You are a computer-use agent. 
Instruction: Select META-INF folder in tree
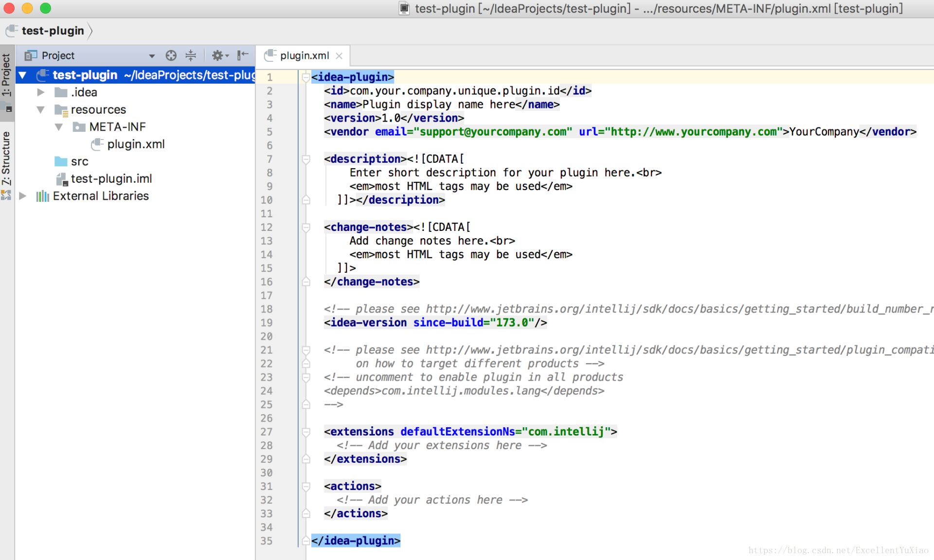coord(117,127)
